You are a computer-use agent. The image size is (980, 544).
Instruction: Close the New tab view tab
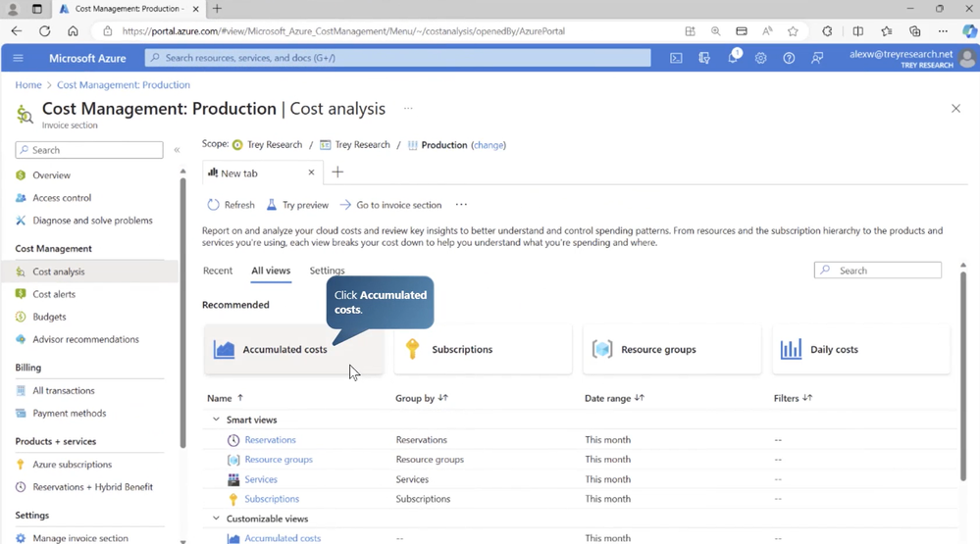[311, 173]
